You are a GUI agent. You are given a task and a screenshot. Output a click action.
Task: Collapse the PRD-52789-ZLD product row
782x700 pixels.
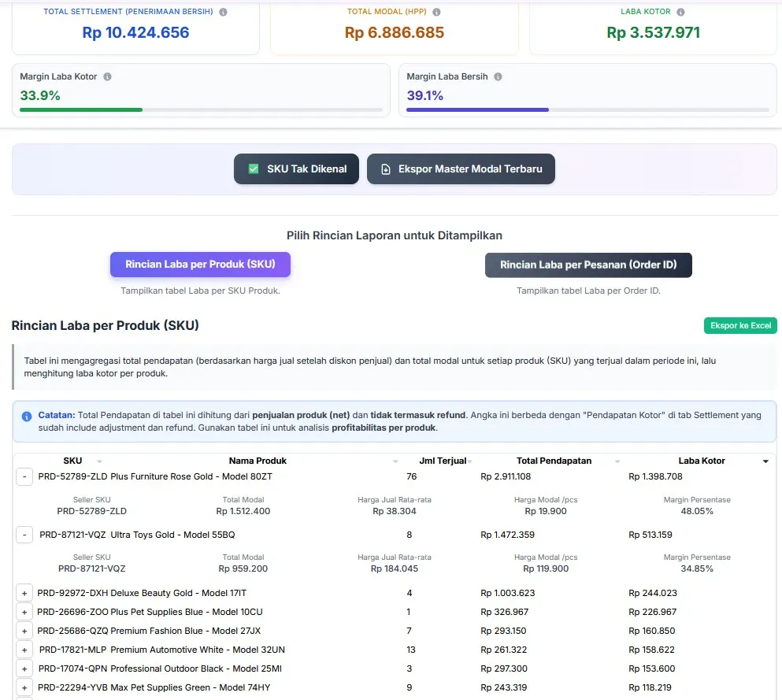(24, 477)
